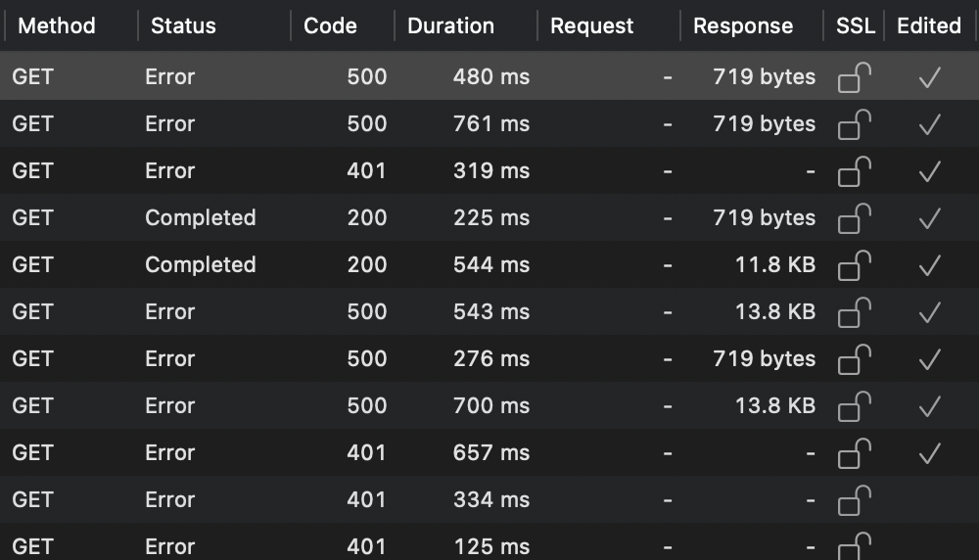This screenshot has height=560, width=979.
Task: Click the SSL lock for the 334 ms request
Action: pos(855,500)
